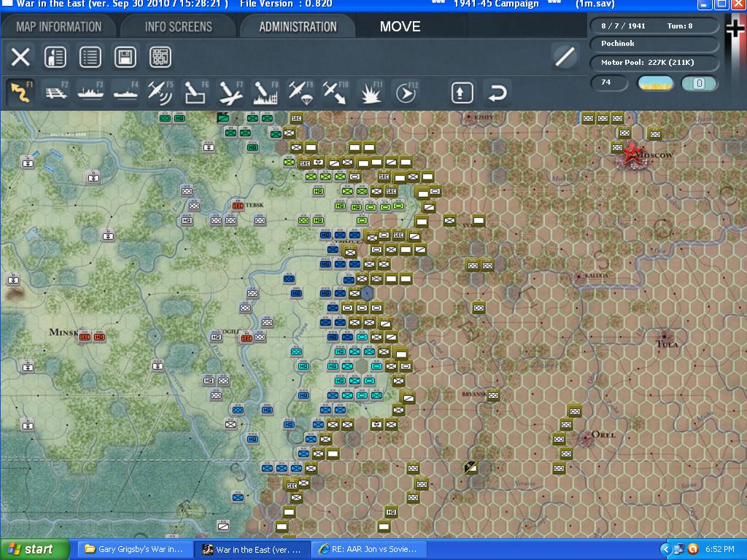
Task: Select the red star at Moscow
Action: [x=632, y=153]
